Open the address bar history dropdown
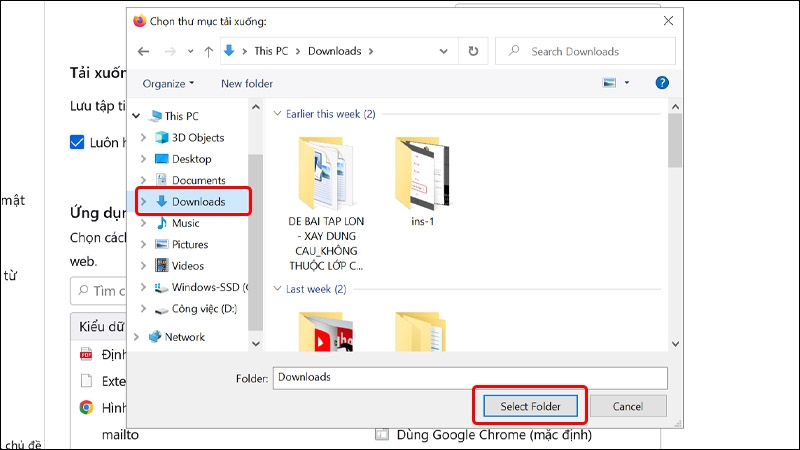Screen dimensions: 800x450 [x=443, y=51]
